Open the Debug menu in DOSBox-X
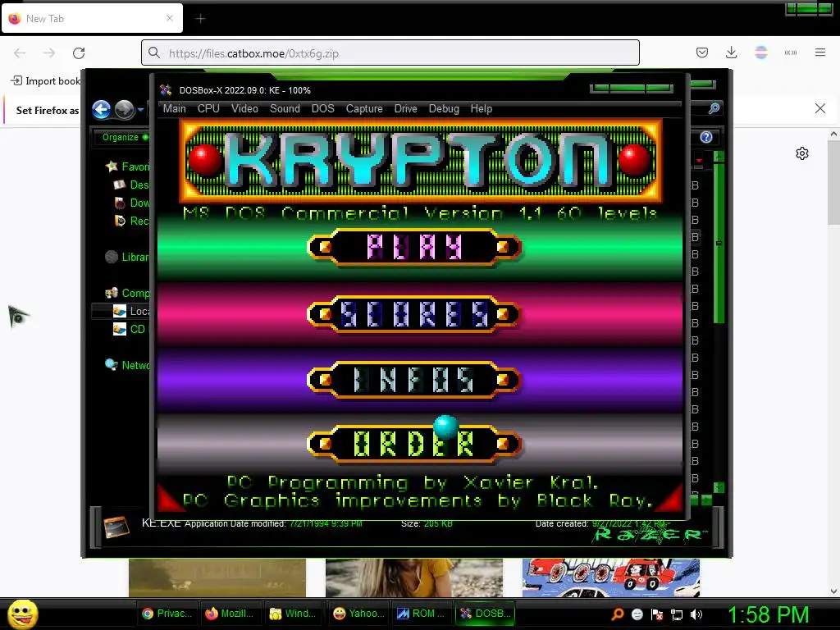The image size is (840, 630). tap(444, 109)
